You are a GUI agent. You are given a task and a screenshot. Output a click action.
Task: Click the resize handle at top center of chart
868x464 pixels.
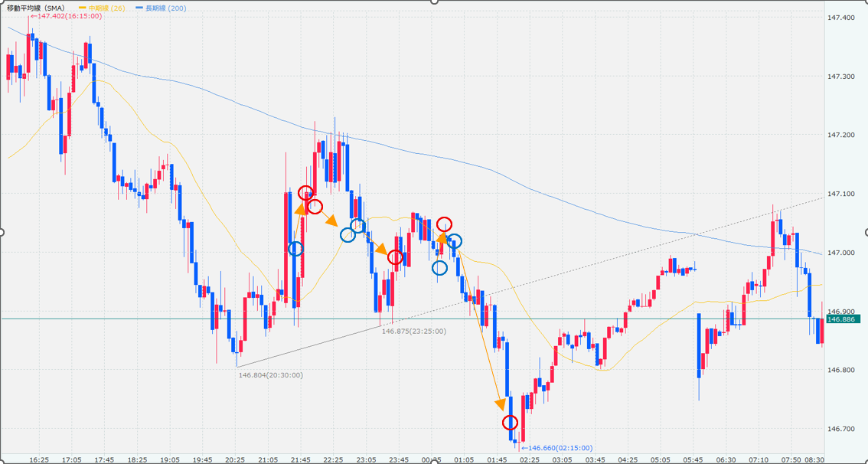pos(434,2)
